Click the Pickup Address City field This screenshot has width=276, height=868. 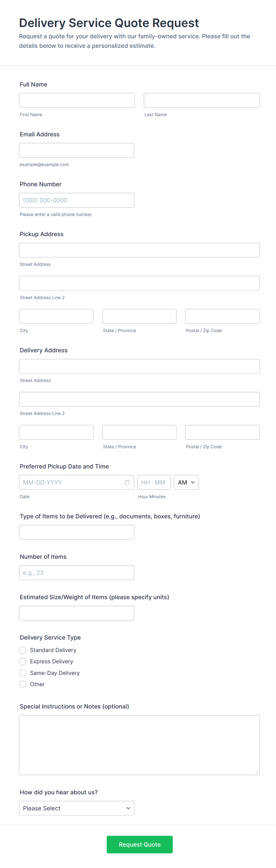click(x=56, y=316)
